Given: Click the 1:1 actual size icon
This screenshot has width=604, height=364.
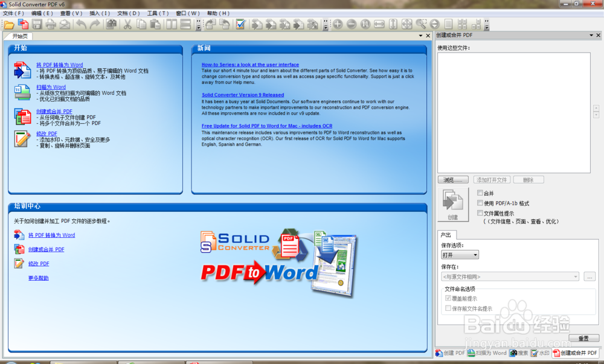Looking at the screenshot, I should pyautogui.click(x=365, y=24).
